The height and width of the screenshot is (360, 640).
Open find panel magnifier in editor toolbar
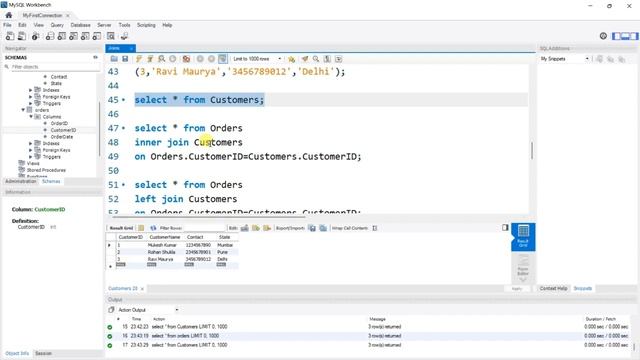(316, 59)
